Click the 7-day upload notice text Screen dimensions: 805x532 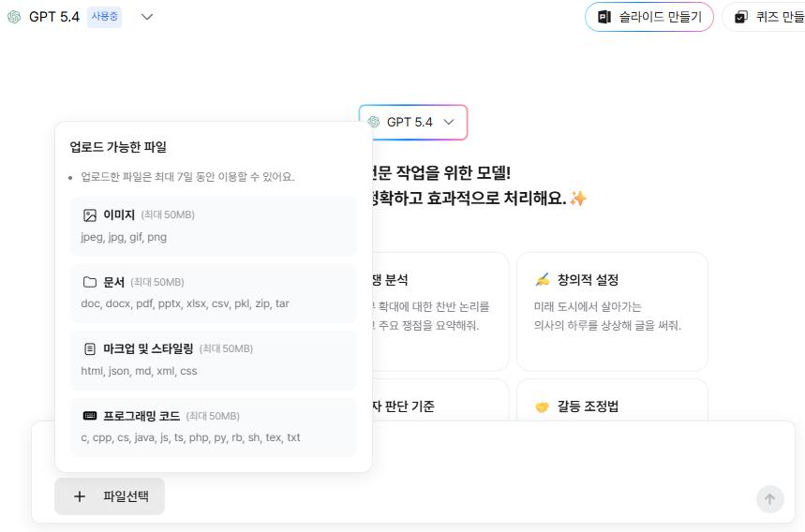click(x=187, y=177)
